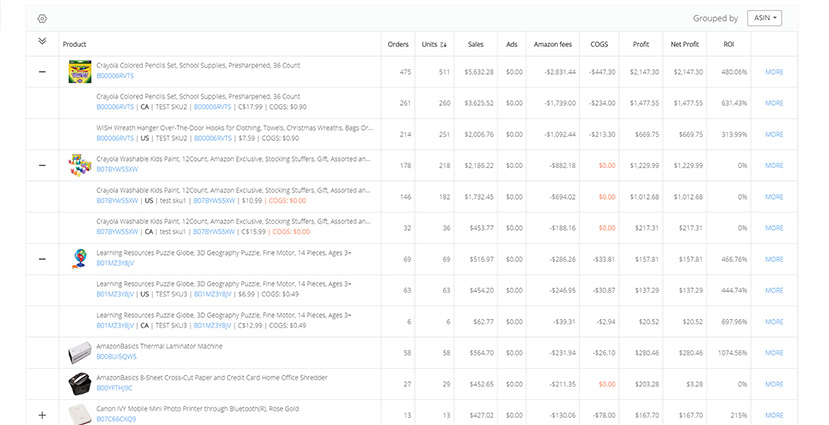Click the Product column header
This screenshot has height=425, width=829.
(75, 44)
